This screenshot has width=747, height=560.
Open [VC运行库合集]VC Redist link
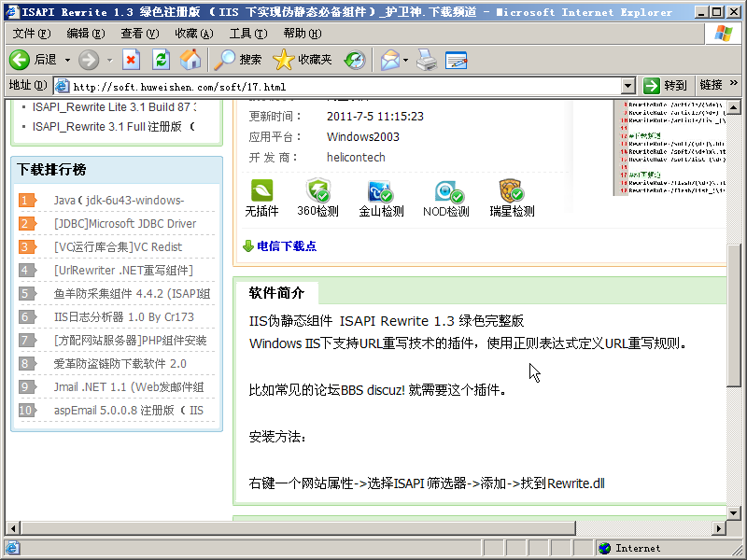[x=118, y=247]
